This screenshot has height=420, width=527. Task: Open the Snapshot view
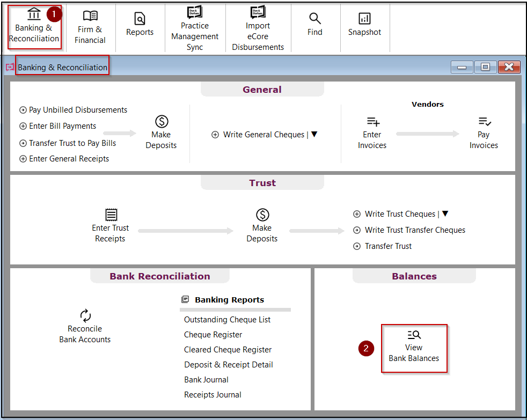364,24
